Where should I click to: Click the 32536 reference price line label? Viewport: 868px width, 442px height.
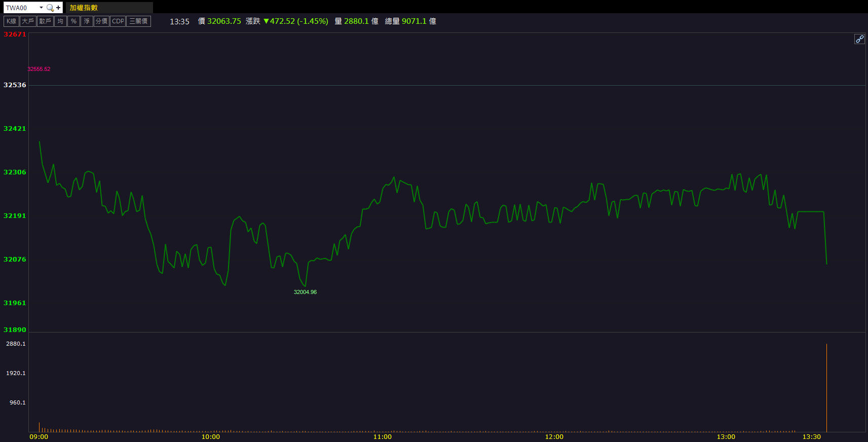click(15, 85)
